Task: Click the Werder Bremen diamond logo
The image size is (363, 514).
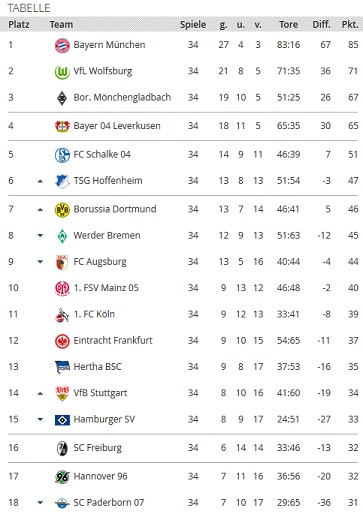Action: (x=62, y=236)
